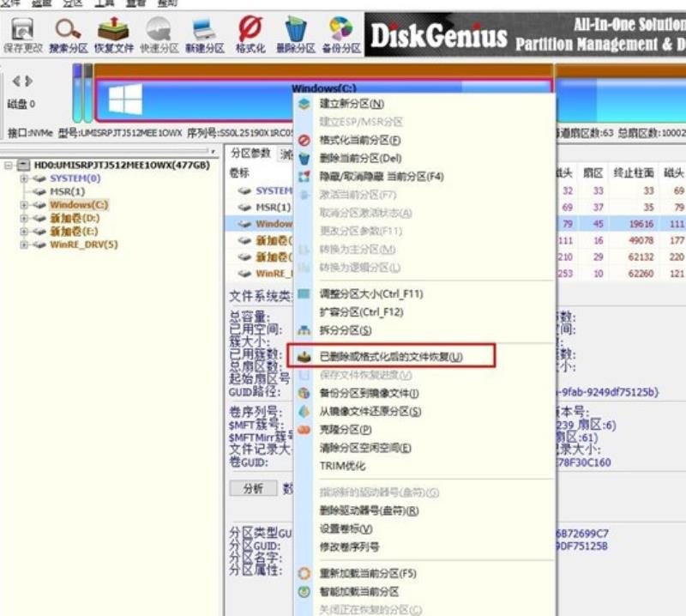Click the 卷标 column header
Image resolution: width=686 pixels, height=616 pixels.
tap(239, 173)
